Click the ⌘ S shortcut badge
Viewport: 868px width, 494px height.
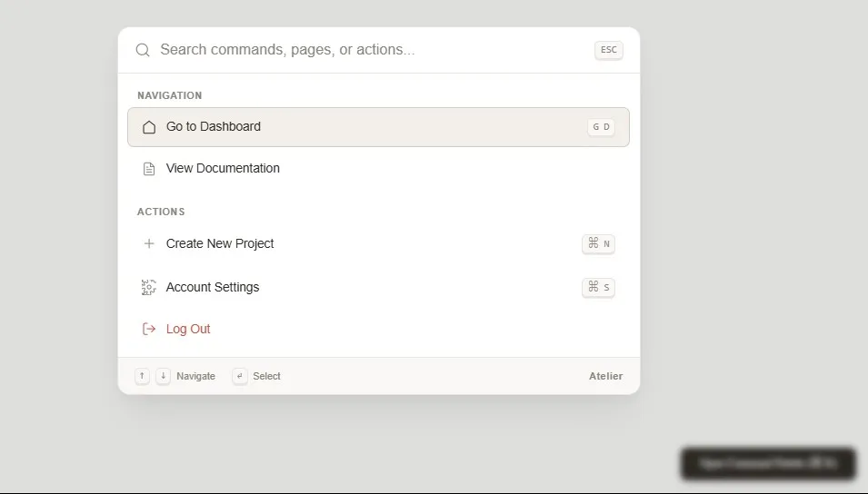tap(598, 287)
